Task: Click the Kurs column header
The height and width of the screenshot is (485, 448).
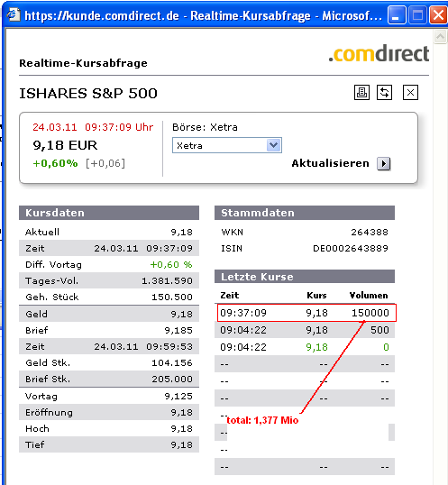Action: tap(316, 295)
